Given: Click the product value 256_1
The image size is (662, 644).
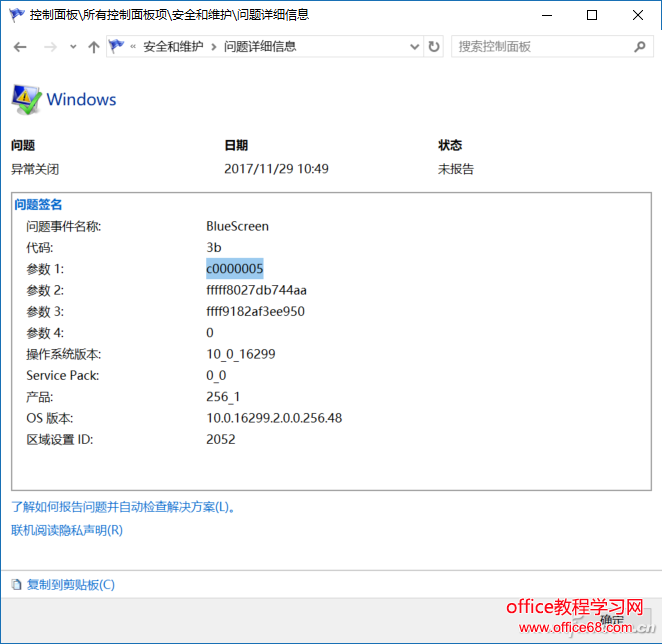Looking at the screenshot, I should [x=223, y=397].
